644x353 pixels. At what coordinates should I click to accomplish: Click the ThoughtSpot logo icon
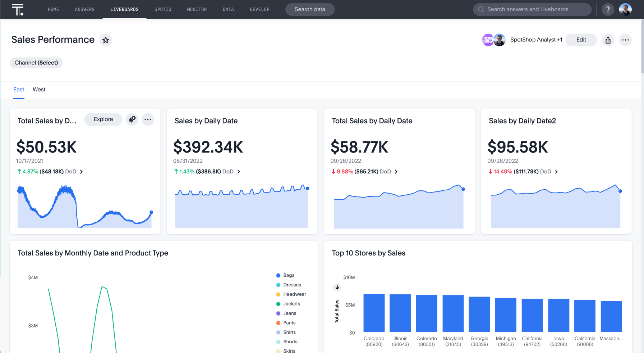pos(17,10)
